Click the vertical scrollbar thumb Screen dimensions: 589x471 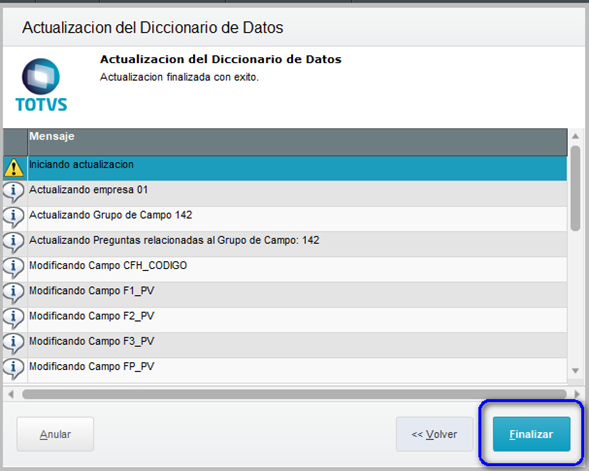click(575, 188)
